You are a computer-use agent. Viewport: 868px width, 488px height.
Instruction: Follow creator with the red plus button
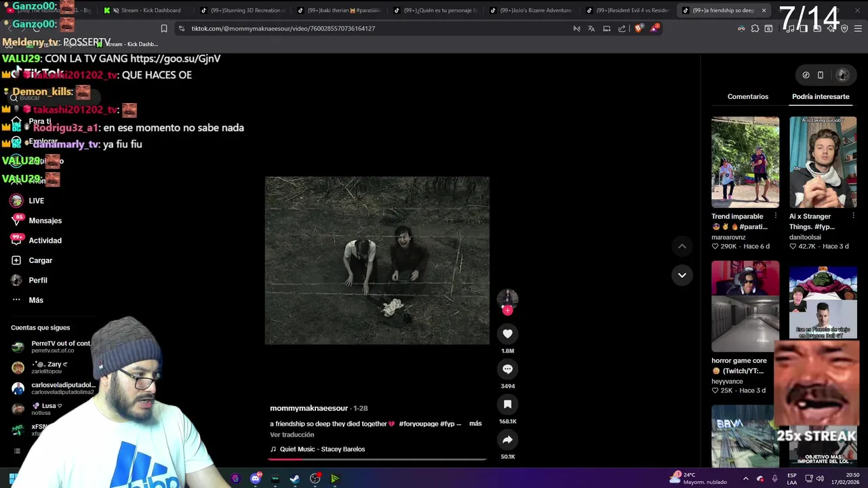click(x=507, y=310)
